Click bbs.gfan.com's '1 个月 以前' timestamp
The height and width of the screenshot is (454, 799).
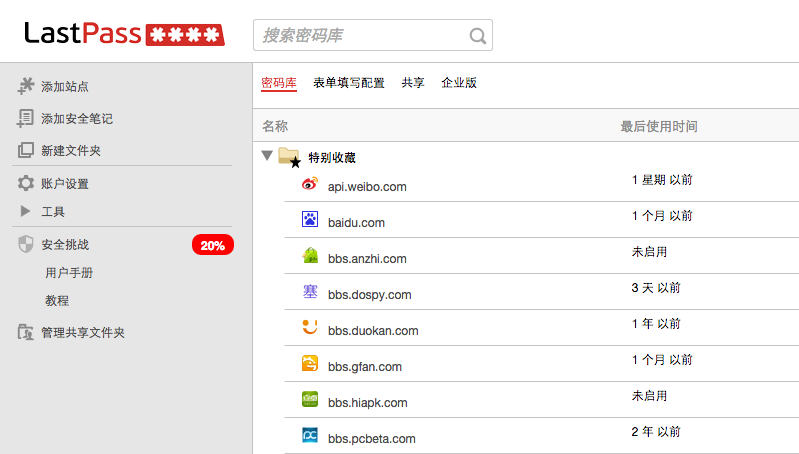662,360
